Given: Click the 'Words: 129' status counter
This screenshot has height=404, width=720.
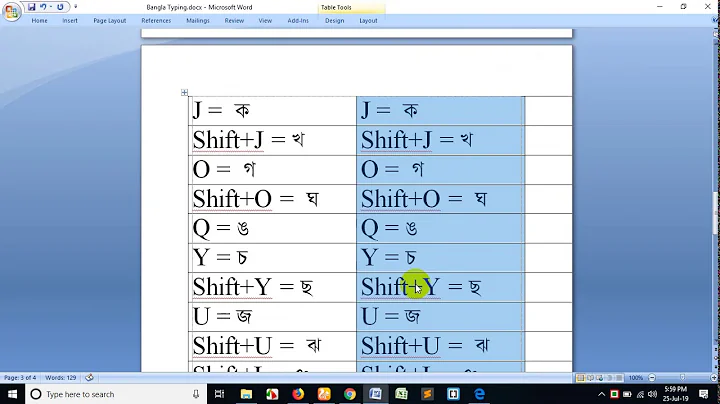Looking at the screenshot, I should coord(61,378).
